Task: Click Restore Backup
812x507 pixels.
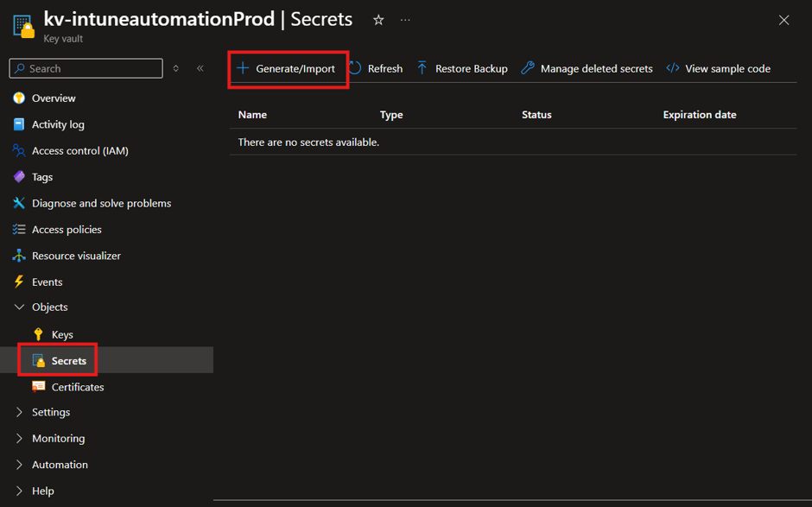Action: (x=462, y=68)
